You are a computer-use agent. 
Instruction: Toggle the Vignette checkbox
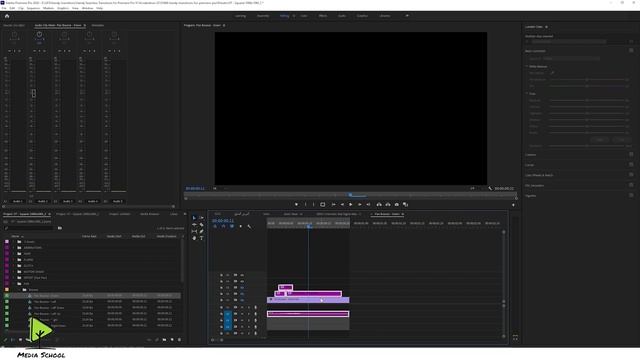[631, 196]
